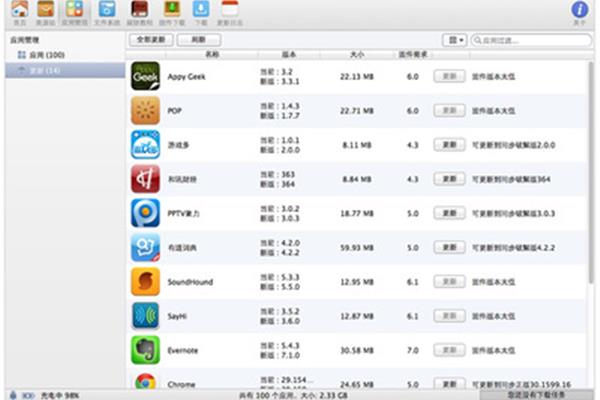Click the update button in the PPTV row
600x400 pixels.
pos(449,213)
